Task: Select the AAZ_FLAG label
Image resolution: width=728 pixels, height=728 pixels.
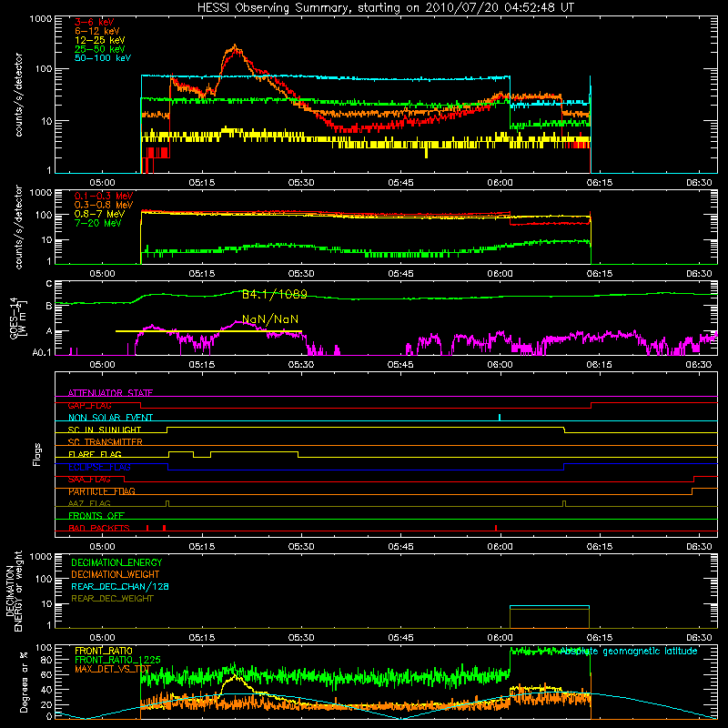Action: (x=89, y=503)
